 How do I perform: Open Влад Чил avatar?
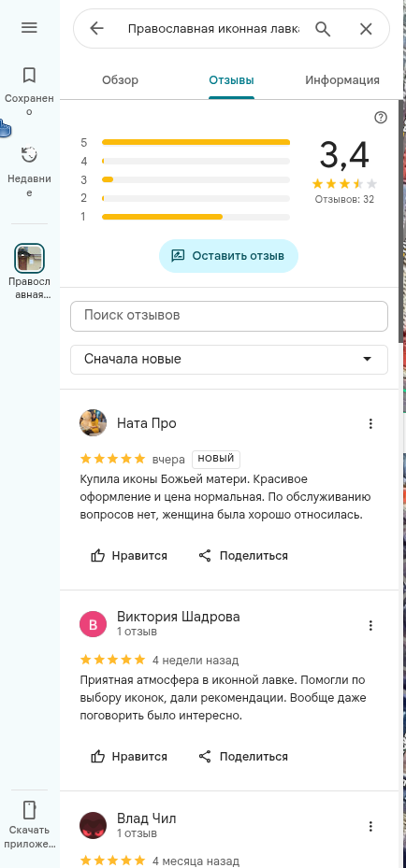[94, 826]
